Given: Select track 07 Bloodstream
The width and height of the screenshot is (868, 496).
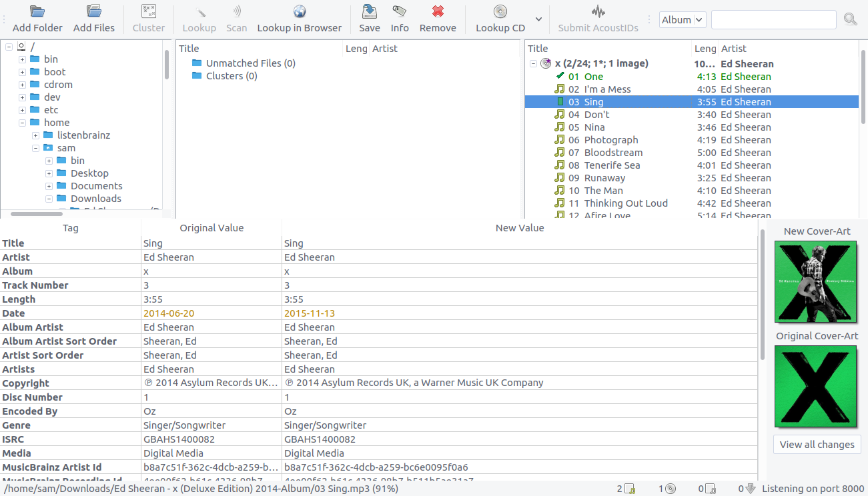Looking at the screenshot, I should tap(613, 153).
